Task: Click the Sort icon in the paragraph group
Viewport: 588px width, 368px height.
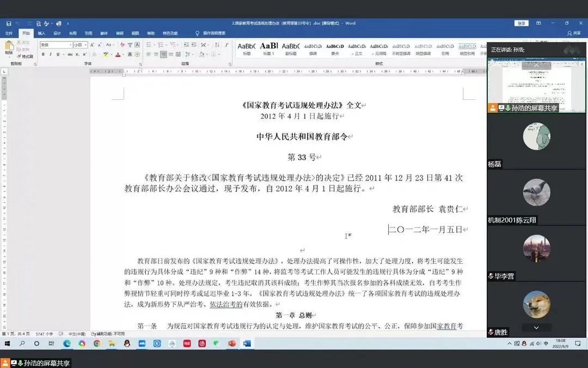Action: pos(217,45)
